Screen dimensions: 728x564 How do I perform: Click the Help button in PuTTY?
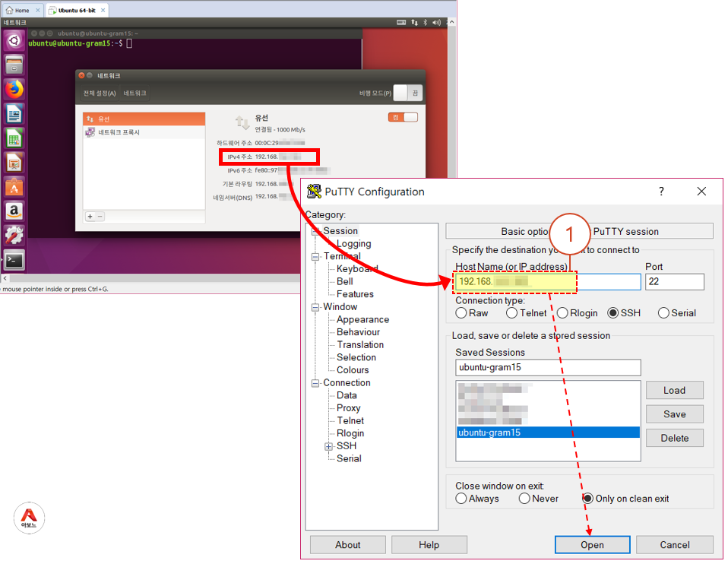[429, 545]
